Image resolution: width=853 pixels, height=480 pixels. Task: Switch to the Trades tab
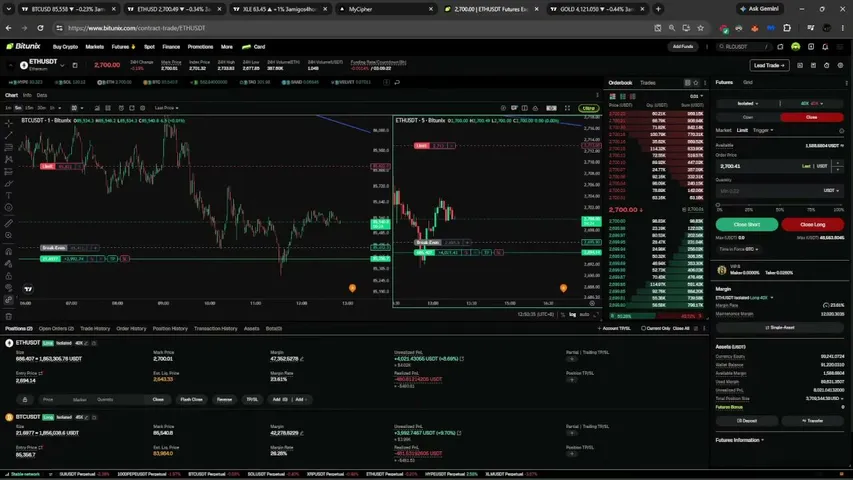[647, 83]
